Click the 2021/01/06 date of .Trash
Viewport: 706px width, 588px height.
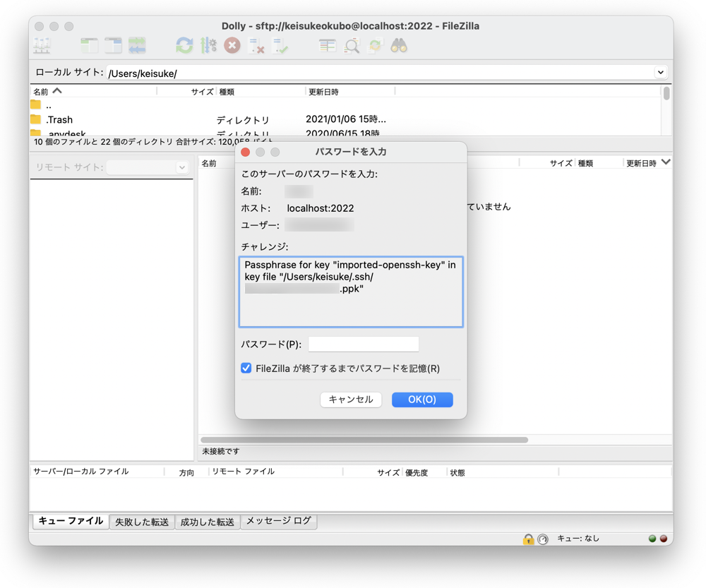(346, 119)
